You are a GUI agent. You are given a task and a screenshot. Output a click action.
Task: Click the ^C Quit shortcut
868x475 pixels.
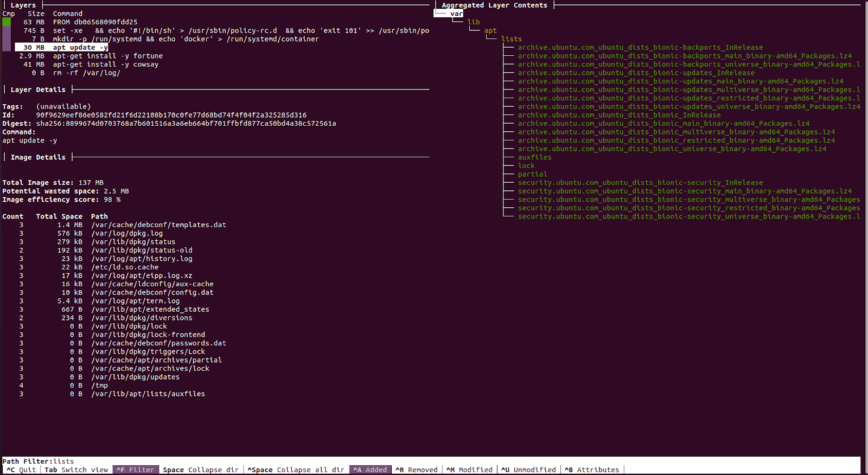[x=21, y=470]
